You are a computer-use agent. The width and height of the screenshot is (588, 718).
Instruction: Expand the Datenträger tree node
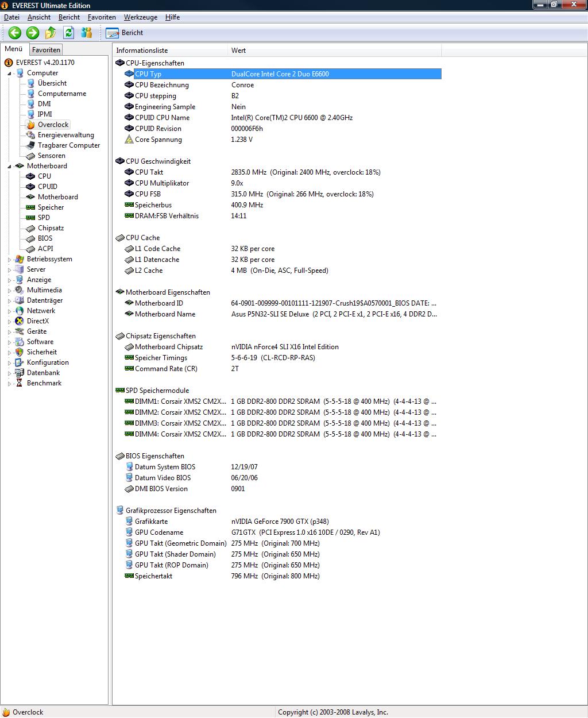click(9, 301)
